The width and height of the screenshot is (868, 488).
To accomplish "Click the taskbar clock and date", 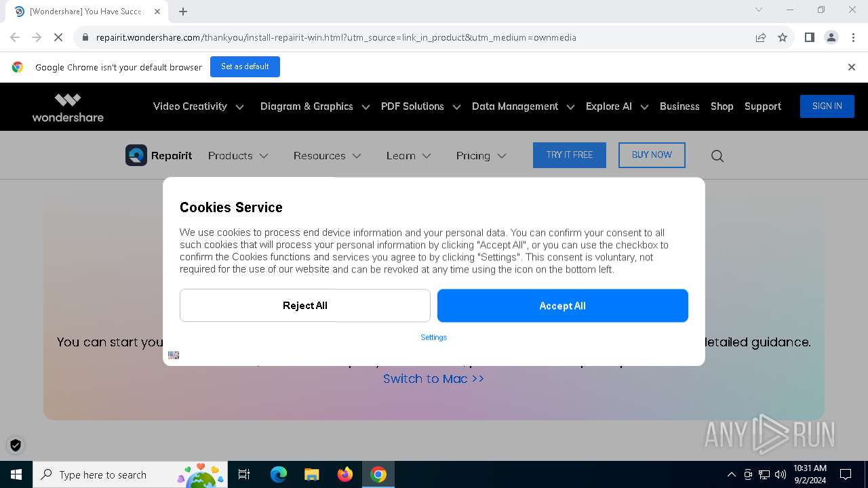I will [810, 474].
